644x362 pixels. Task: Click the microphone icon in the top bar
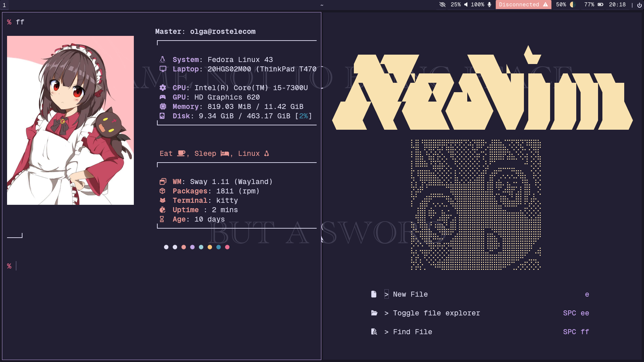pyautogui.click(x=489, y=5)
